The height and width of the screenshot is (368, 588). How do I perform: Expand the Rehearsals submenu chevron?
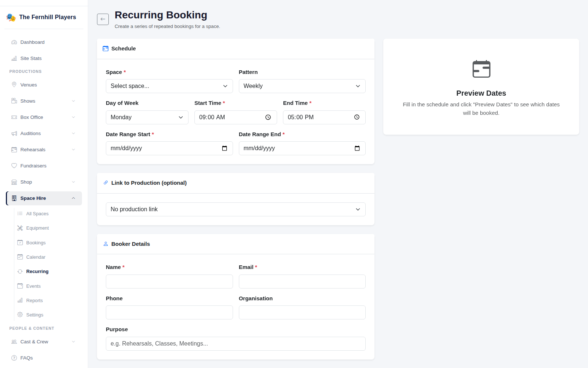point(73,150)
